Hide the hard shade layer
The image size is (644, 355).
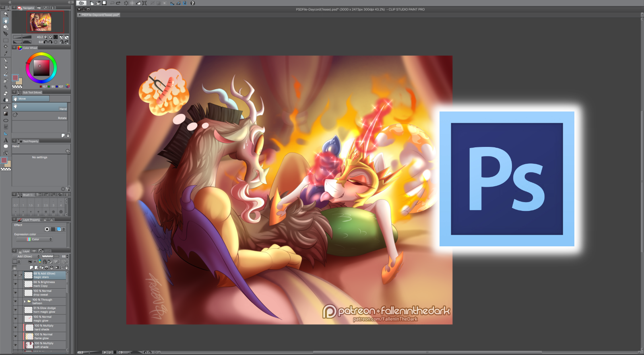click(x=15, y=328)
